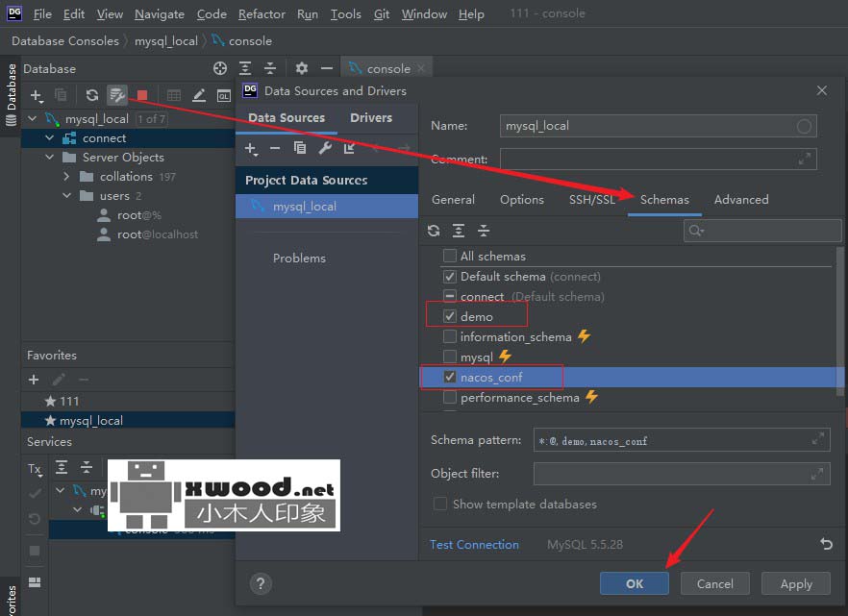Screen dimensions: 848x616
Task: Add a data source in dialog toolbar
Action: (x=251, y=149)
